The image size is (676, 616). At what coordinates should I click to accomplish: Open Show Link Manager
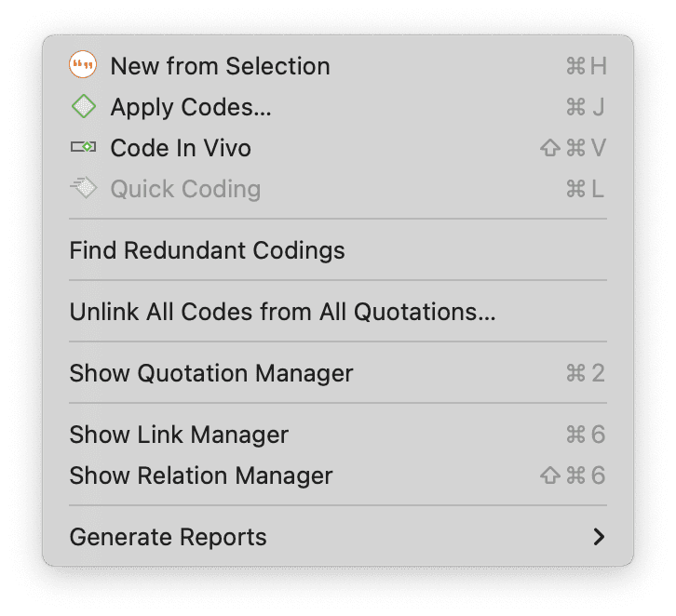338,435
